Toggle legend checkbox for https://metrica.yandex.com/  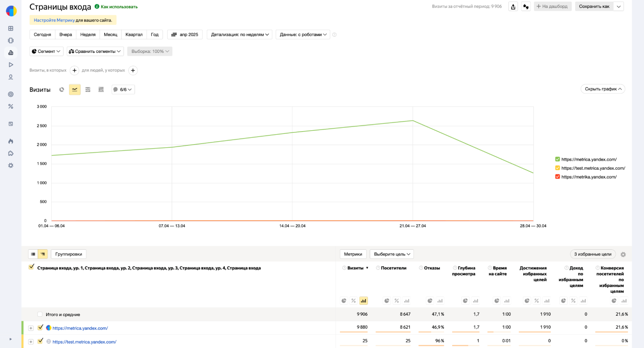tap(557, 159)
